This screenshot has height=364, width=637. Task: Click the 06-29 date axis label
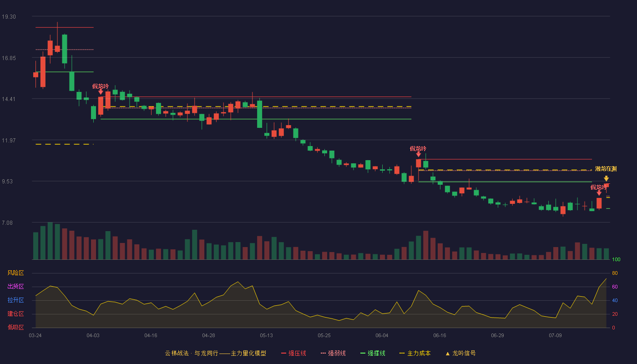pyautogui.click(x=497, y=335)
